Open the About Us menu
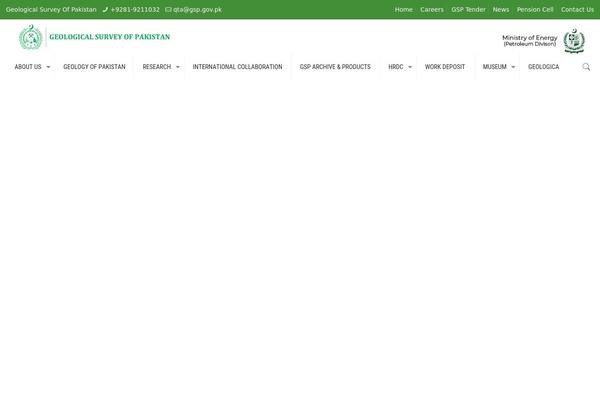Image resolution: width=600 pixels, height=400 pixels. tap(28, 67)
